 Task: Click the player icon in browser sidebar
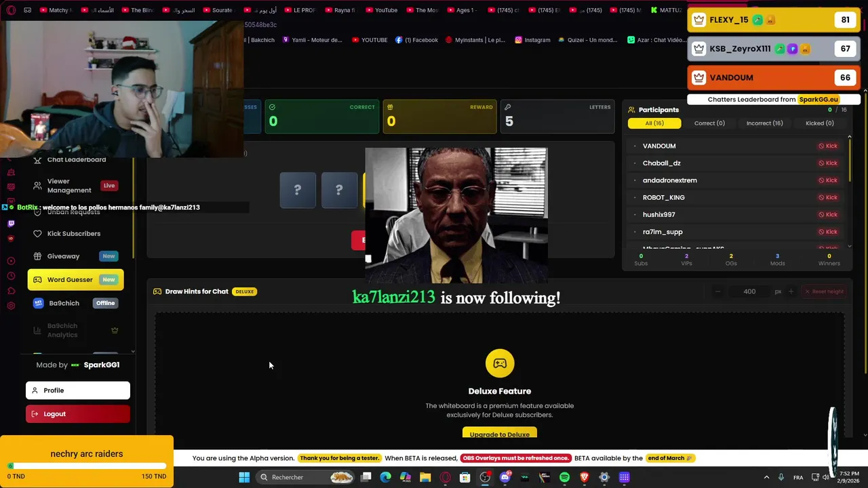coord(10,261)
